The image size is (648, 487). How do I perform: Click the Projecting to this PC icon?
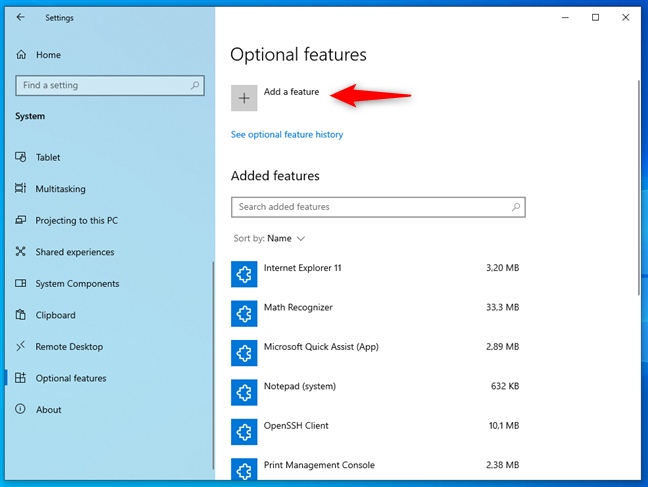pyautogui.click(x=21, y=220)
